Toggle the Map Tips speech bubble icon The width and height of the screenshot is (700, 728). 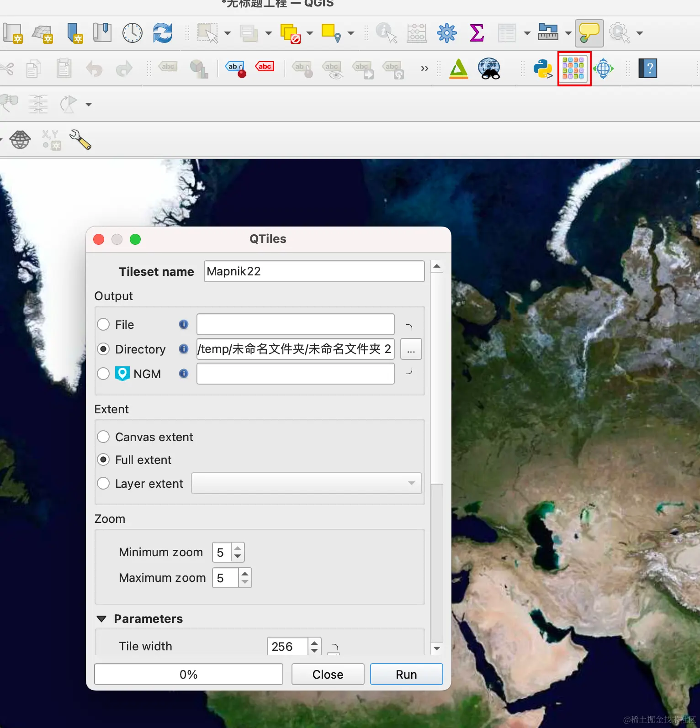point(589,33)
